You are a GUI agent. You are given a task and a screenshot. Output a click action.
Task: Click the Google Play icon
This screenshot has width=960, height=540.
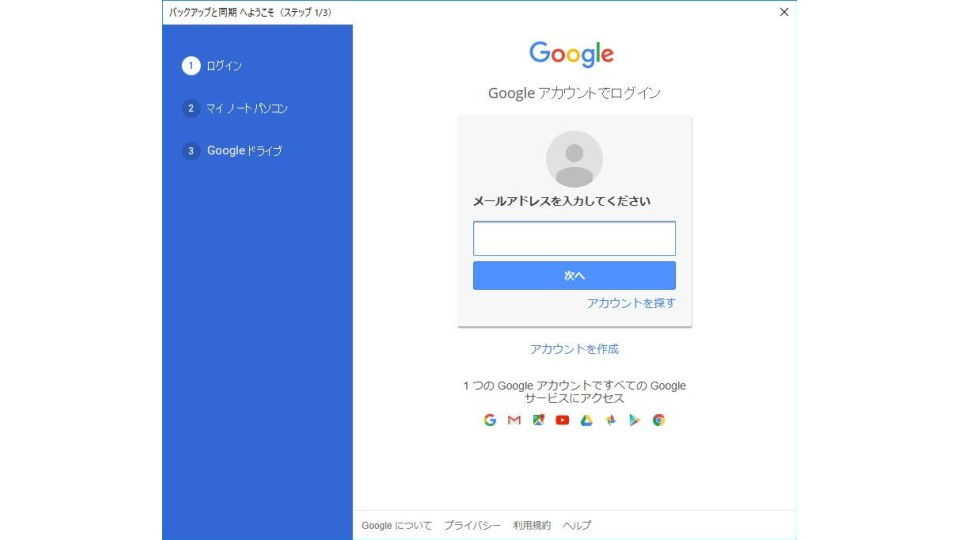click(x=634, y=420)
